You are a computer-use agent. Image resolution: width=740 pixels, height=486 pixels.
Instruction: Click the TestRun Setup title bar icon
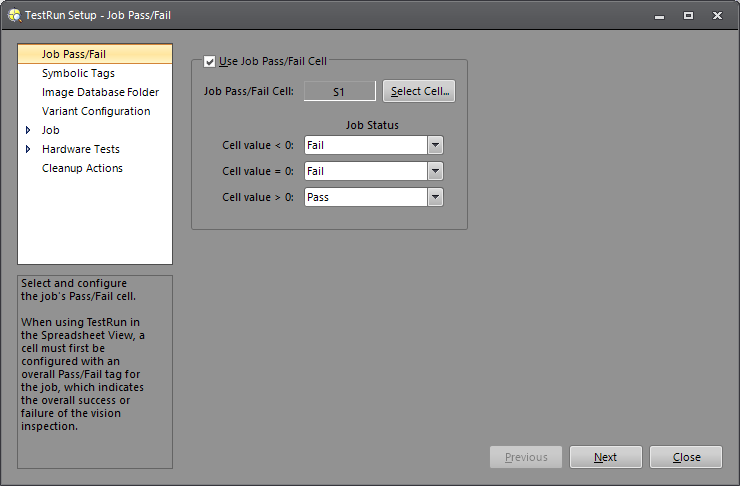(14, 15)
